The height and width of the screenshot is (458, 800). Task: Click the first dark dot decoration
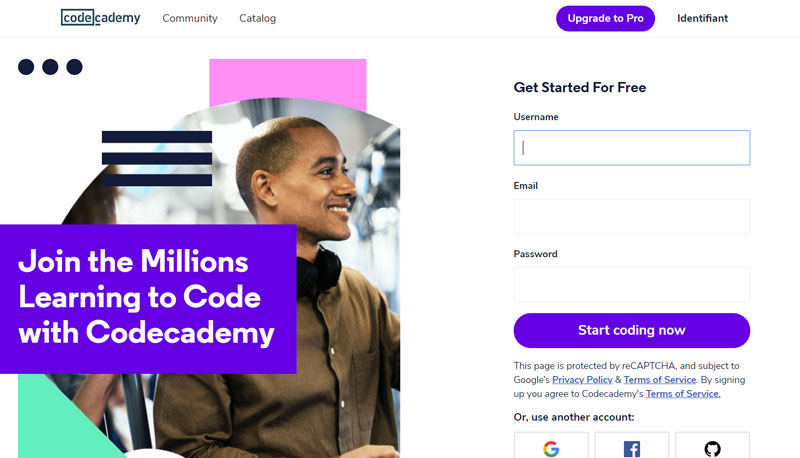[x=26, y=67]
